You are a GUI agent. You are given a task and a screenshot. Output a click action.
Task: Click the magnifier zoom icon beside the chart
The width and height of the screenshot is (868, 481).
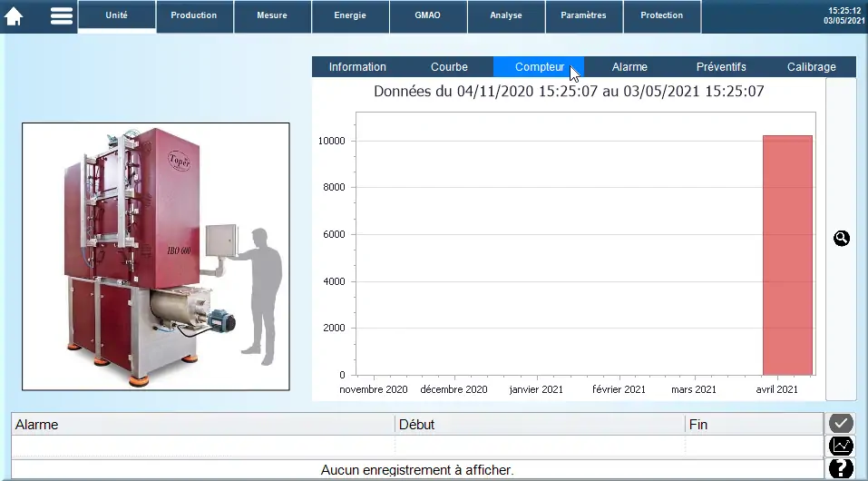(842, 239)
